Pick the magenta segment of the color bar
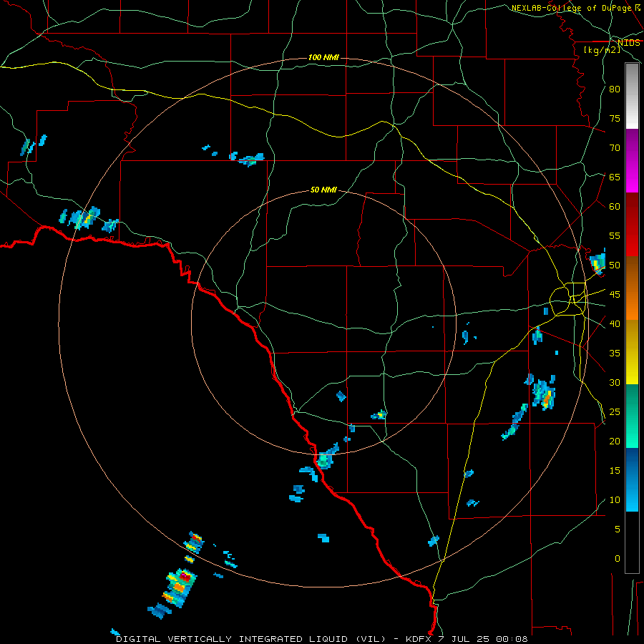The width and height of the screenshot is (644, 644). pyautogui.click(x=632, y=160)
